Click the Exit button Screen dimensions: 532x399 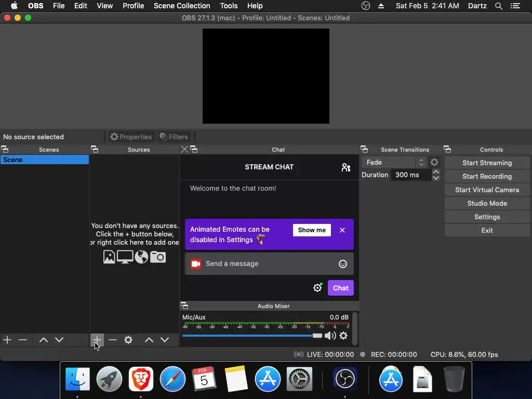point(487,230)
